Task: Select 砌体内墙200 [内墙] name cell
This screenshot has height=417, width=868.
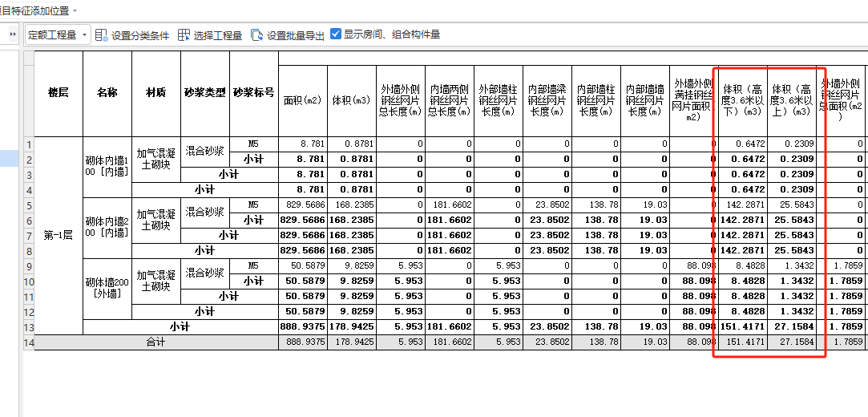Action: [x=107, y=227]
